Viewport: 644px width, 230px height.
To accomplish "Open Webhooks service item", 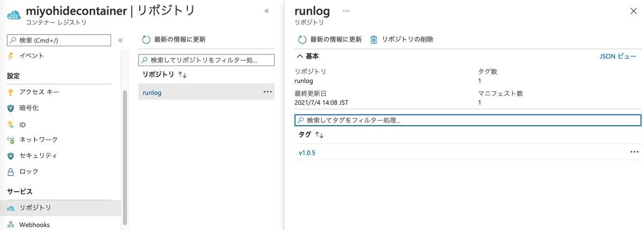I will pos(35,225).
